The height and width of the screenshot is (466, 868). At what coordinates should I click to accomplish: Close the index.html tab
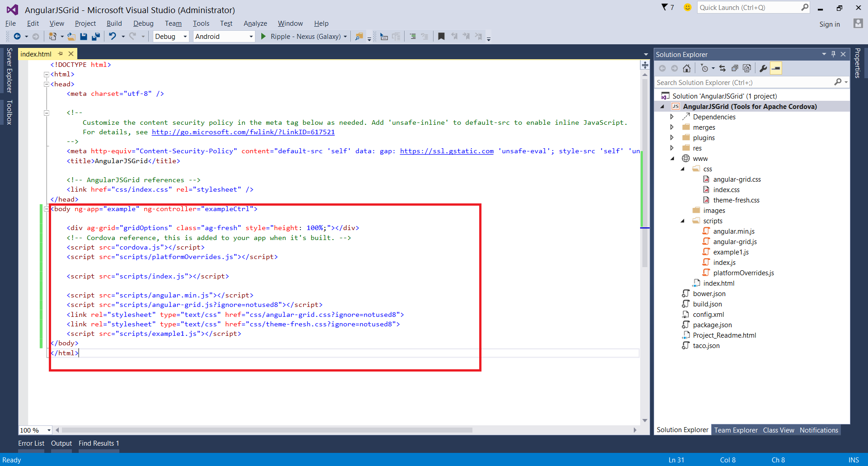[71, 54]
